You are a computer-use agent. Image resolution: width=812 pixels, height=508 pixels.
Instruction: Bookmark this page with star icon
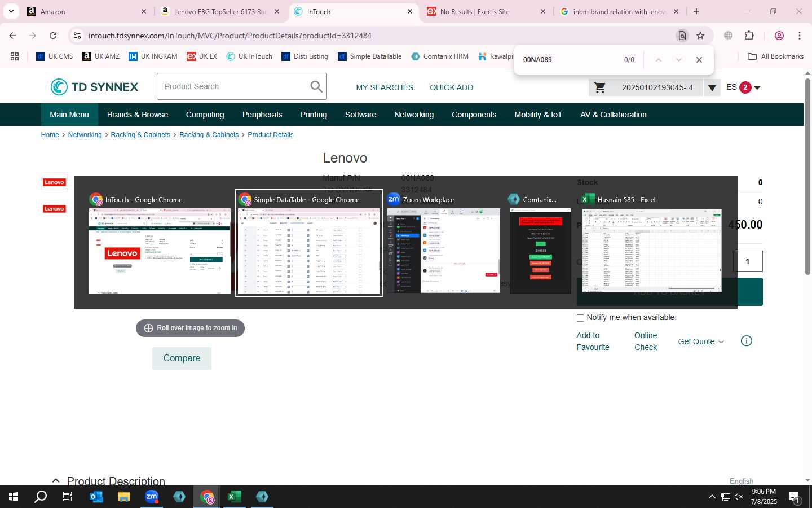(700, 36)
